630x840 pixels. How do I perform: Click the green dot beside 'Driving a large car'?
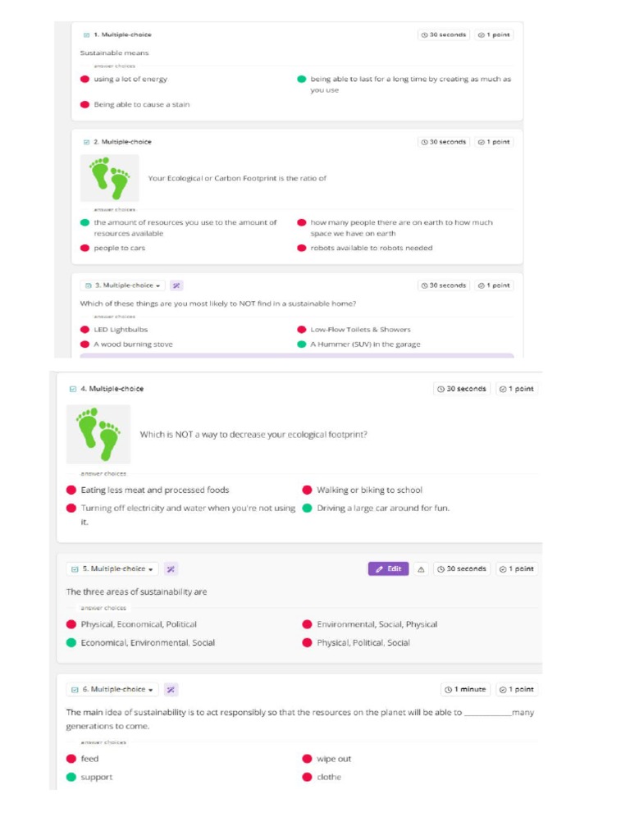307,509
